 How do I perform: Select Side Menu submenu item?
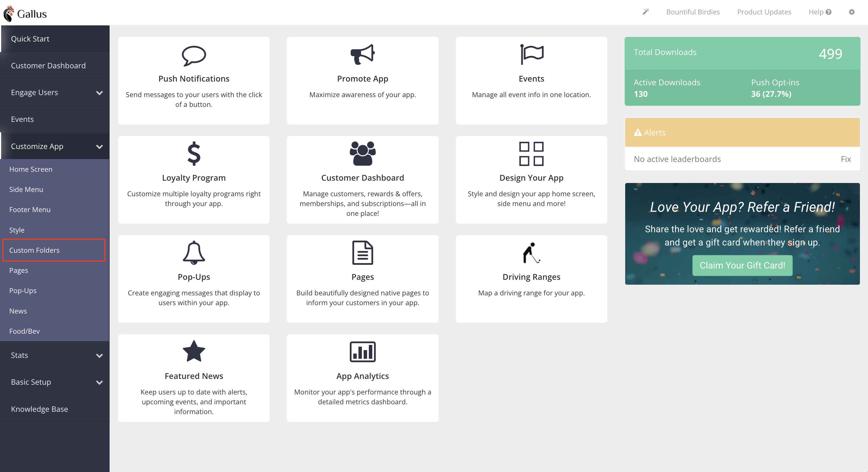point(55,189)
